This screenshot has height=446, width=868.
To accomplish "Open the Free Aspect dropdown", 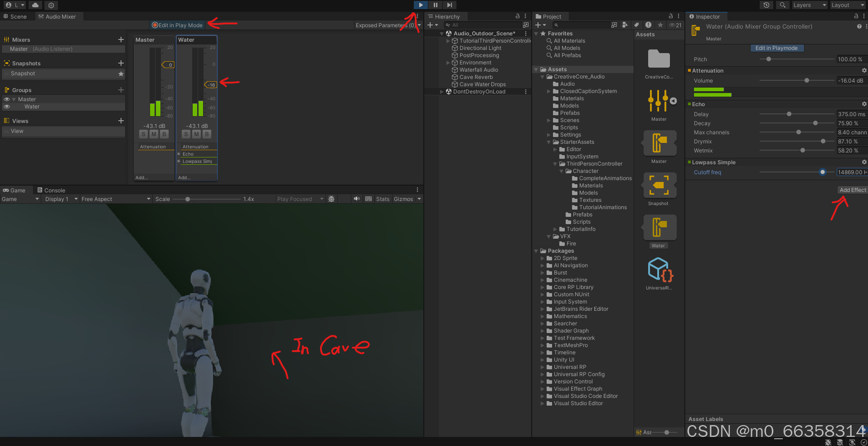I will point(116,199).
